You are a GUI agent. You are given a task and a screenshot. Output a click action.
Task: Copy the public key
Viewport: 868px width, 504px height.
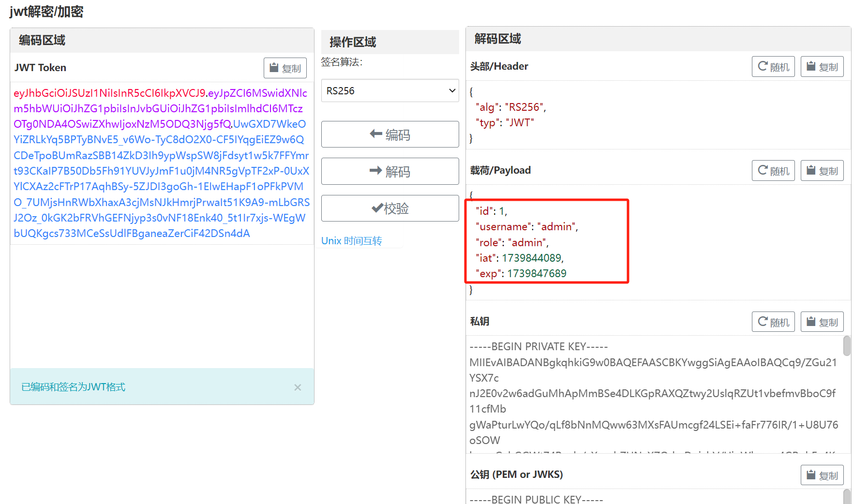[x=822, y=475]
